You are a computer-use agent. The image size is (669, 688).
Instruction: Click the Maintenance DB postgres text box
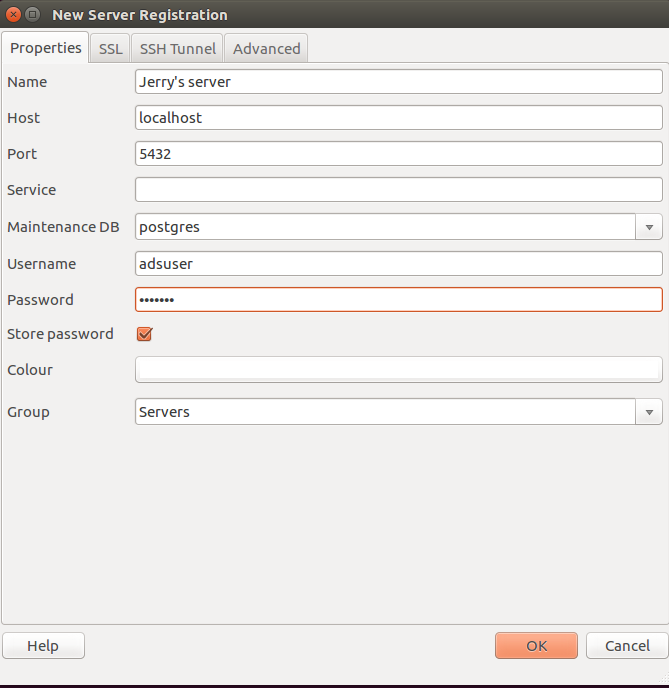[x=385, y=227]
